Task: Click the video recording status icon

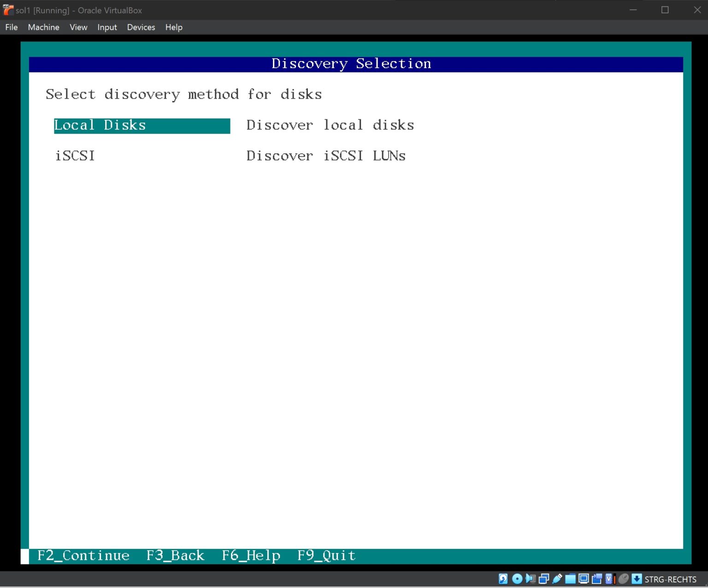Action: pyautogui.click(x=596, y=579)
